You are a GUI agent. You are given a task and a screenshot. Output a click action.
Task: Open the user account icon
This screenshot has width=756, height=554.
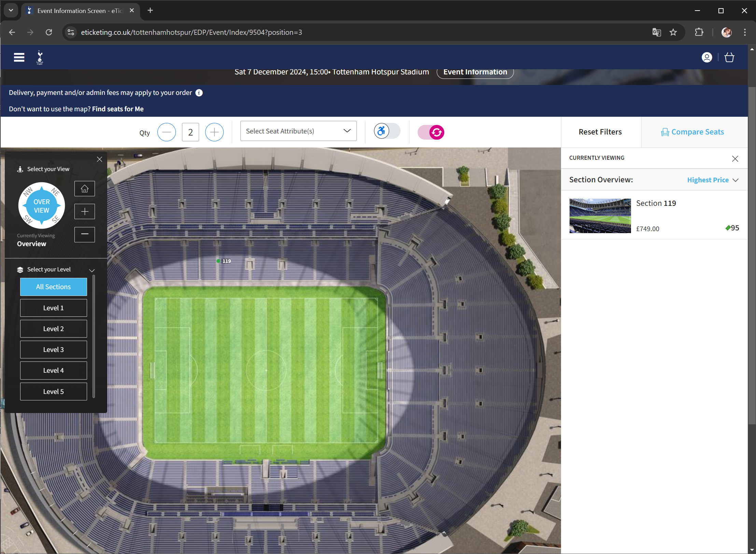coord(706,57)
